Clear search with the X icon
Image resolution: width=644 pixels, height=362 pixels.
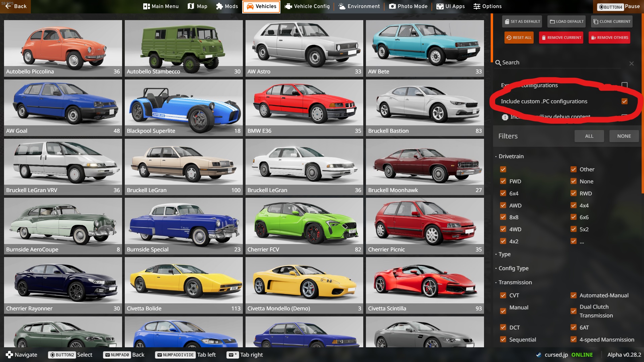pos(632,63)
